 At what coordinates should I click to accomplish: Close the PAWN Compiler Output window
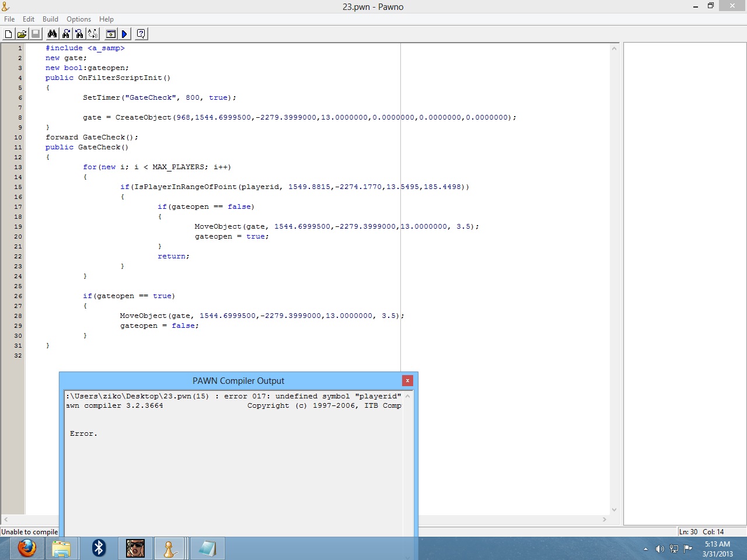(407, 380)
